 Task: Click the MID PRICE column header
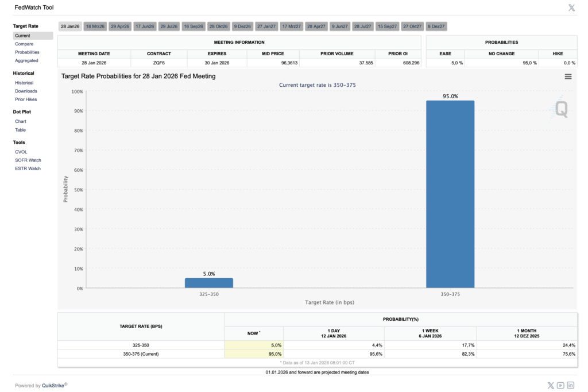pos(273,53)
